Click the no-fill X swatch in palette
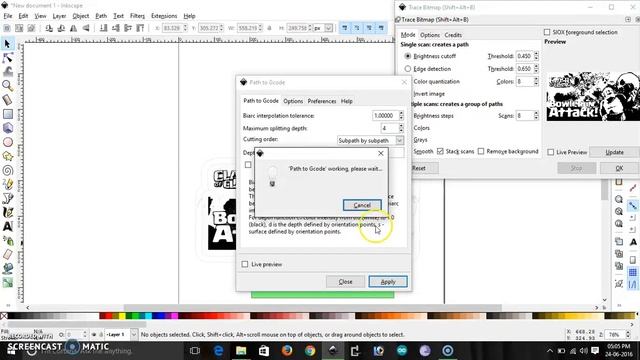This screenshot has height=360, width=640. point(4,316)
